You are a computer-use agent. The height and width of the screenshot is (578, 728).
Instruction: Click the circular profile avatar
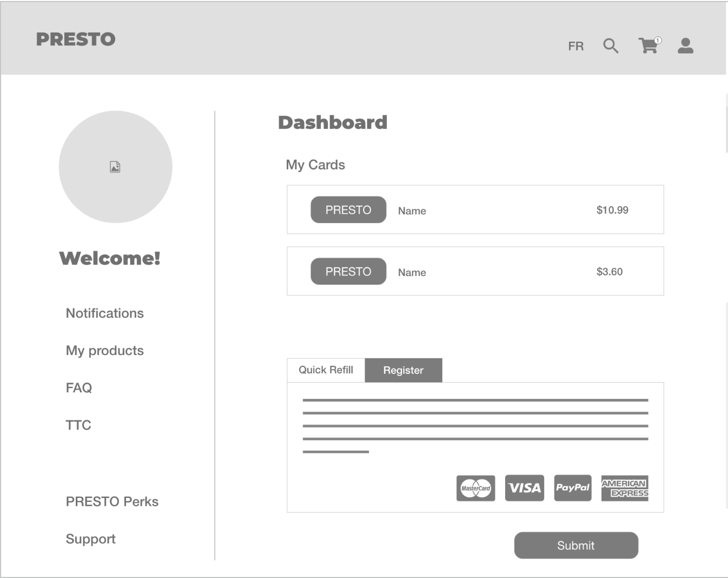116,167
